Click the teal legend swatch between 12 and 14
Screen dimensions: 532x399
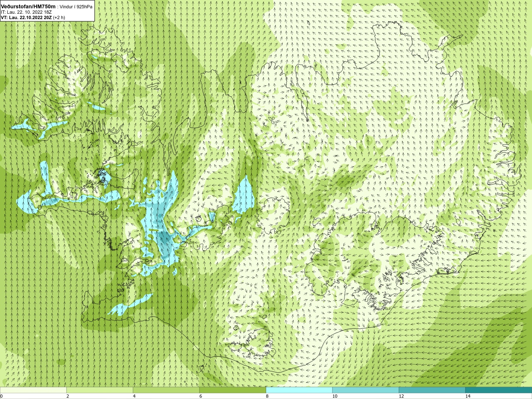pos(432,390)
